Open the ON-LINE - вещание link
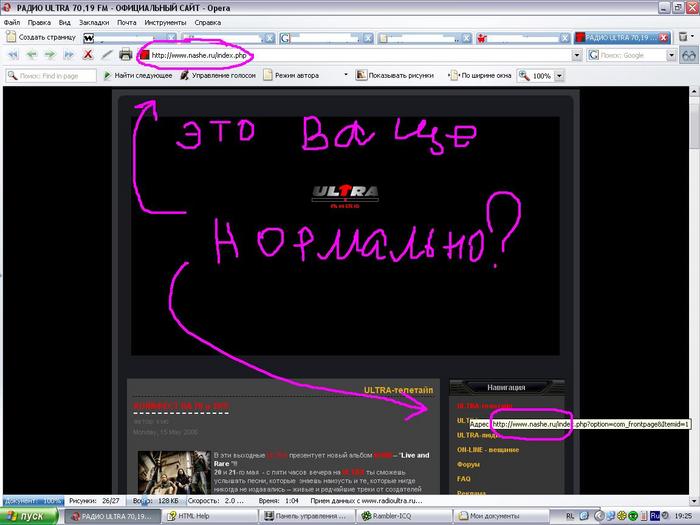Image resolution: width=700 pixels, height=525 pixels. click(488, 450)
